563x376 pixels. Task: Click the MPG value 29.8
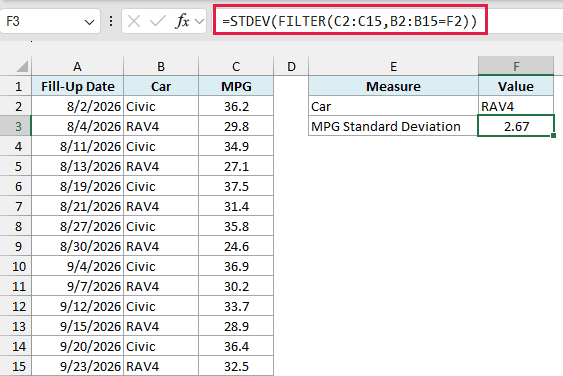coord(236,126)
